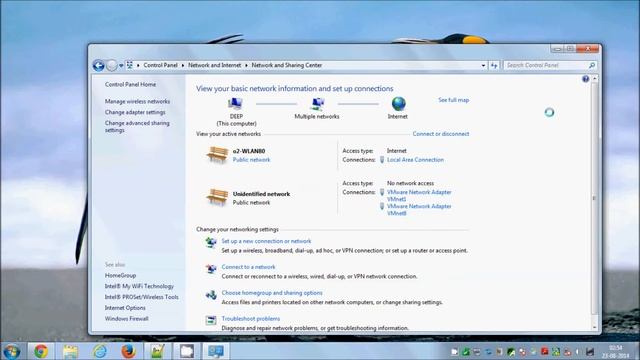The height and width of the screenshot is (360, 640).
Task: Click Public network link under o2-WLAN80
Action: [251, 160]
